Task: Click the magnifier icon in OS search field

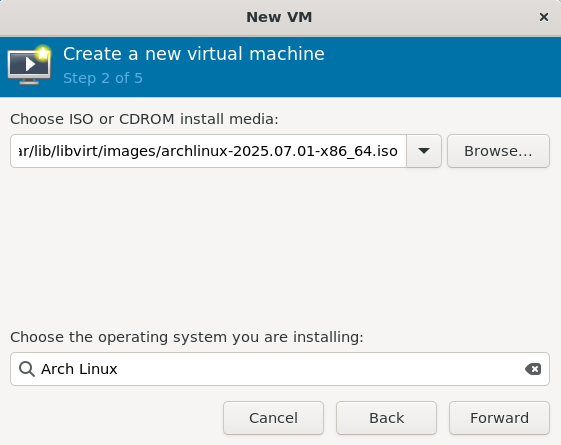Action: click(x=27, y=369)
